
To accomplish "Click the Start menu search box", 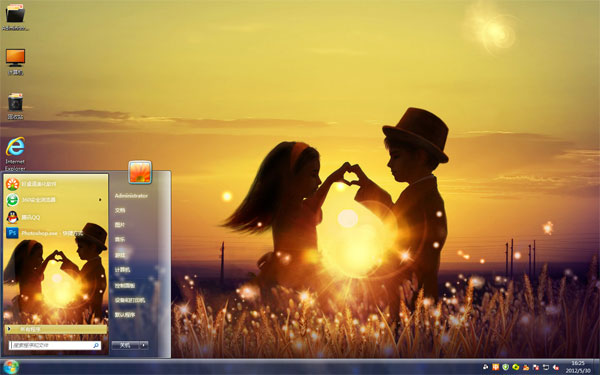I will pos(55,346).
